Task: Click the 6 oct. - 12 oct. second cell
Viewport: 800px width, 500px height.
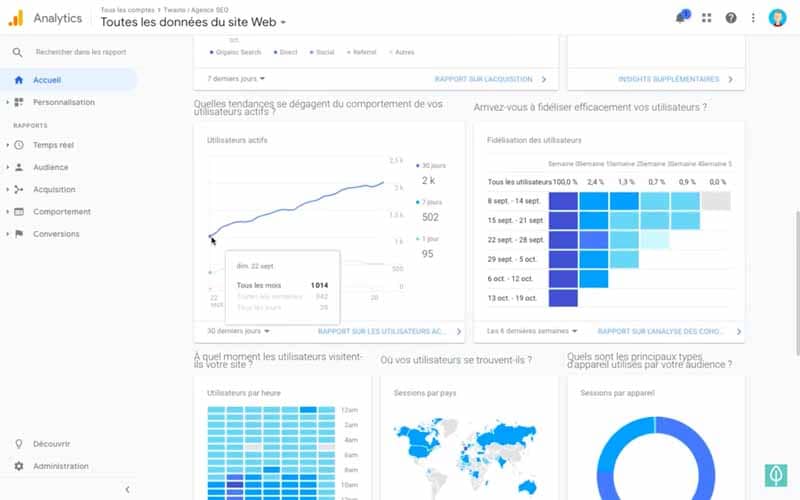Action: click(x=593, y=279)
